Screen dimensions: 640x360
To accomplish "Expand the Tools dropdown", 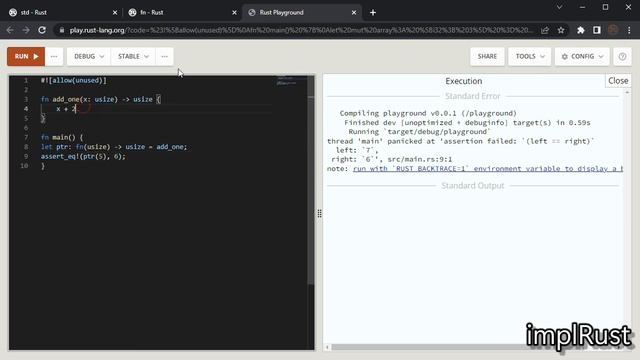I will (529, 56).
